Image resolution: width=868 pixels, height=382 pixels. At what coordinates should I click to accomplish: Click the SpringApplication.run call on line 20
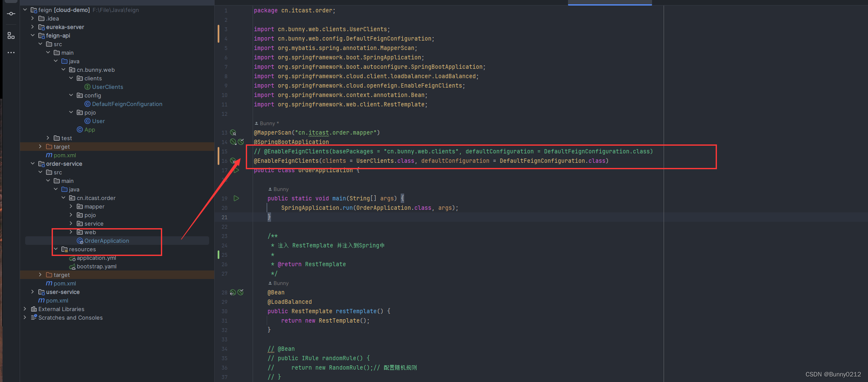pyautogui.click(x=370, y=208)
